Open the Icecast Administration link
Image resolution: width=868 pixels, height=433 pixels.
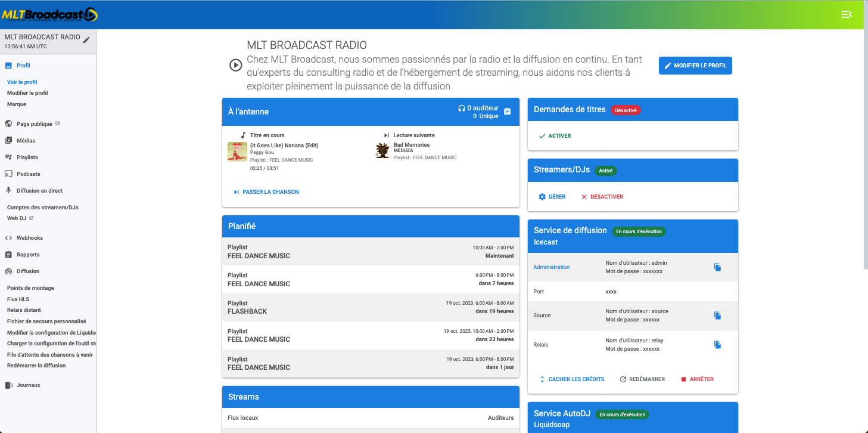(x=551, y=267)
